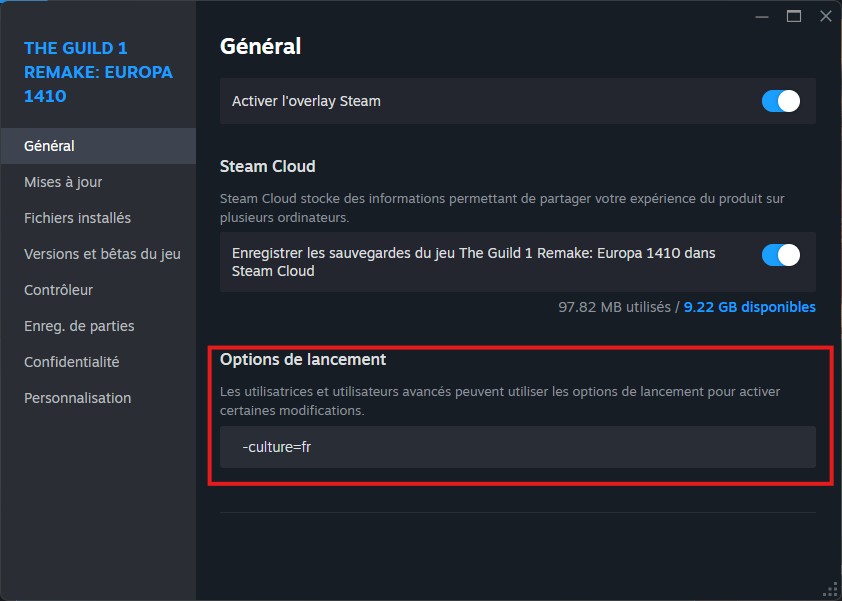
Task: Open the Mises à jour section
Action: 98,182
